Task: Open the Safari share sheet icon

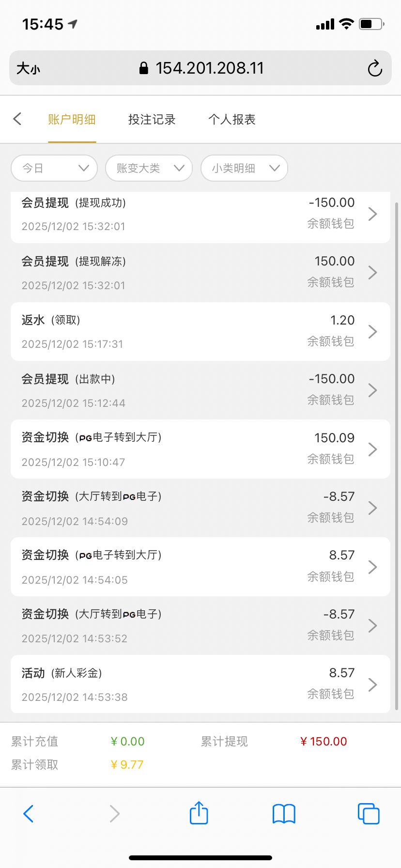Action: (199, 813)
